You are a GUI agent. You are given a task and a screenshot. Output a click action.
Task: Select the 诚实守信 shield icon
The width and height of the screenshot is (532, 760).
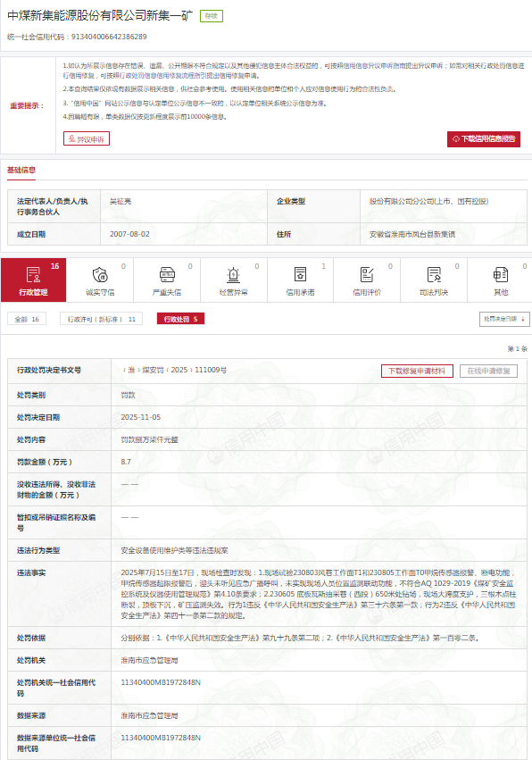[x=100, y=274]
